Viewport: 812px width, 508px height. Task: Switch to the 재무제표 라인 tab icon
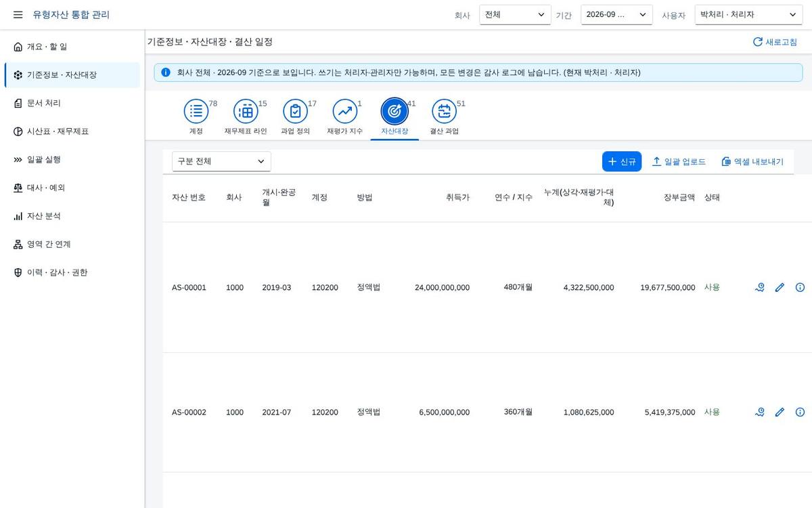pos(246,111)
